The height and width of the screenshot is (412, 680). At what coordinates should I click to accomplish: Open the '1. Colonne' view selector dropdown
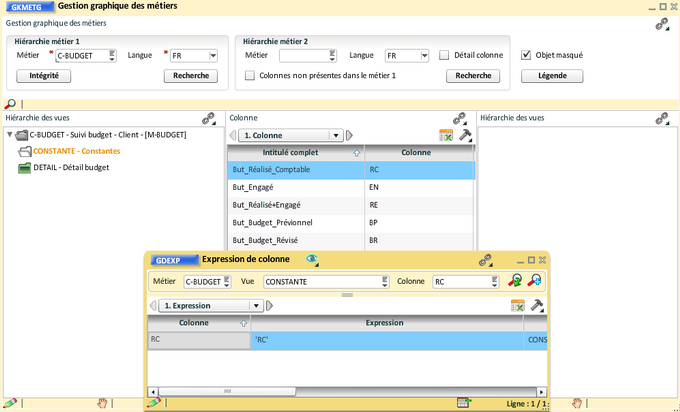[x=337, y=135]
